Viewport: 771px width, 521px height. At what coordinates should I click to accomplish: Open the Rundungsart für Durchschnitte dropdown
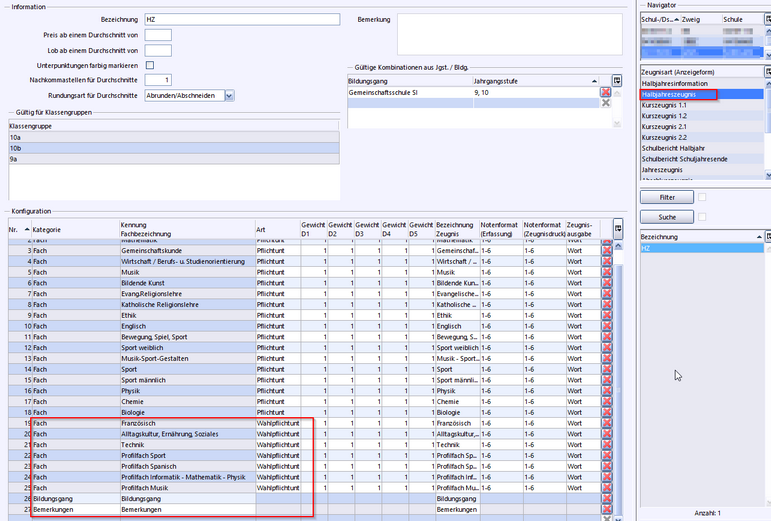coord(229,95)
